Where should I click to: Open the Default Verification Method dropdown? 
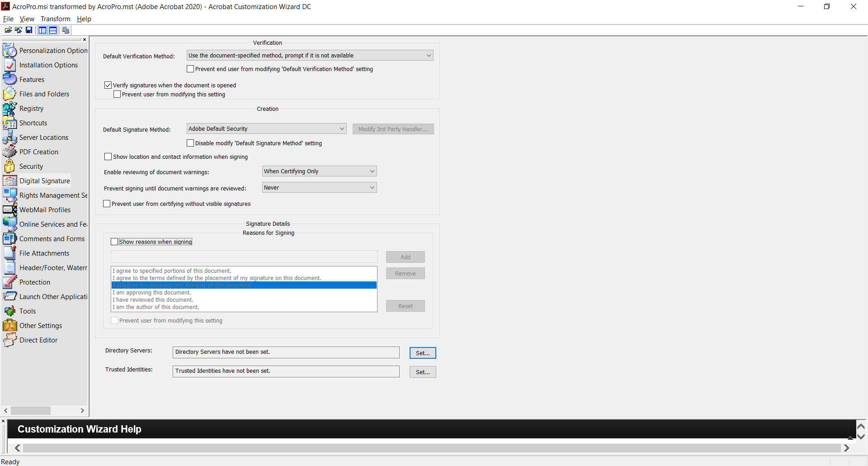(x=429, y=55)
